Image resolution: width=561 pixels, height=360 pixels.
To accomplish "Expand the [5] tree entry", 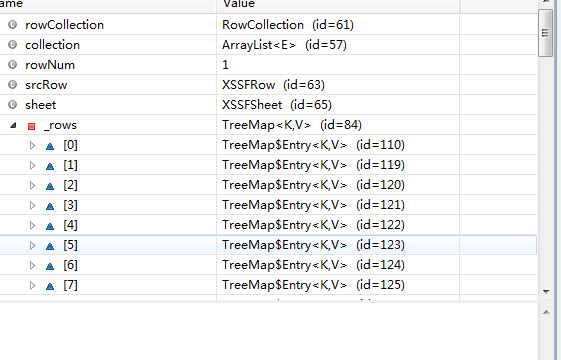I will 32,245.
